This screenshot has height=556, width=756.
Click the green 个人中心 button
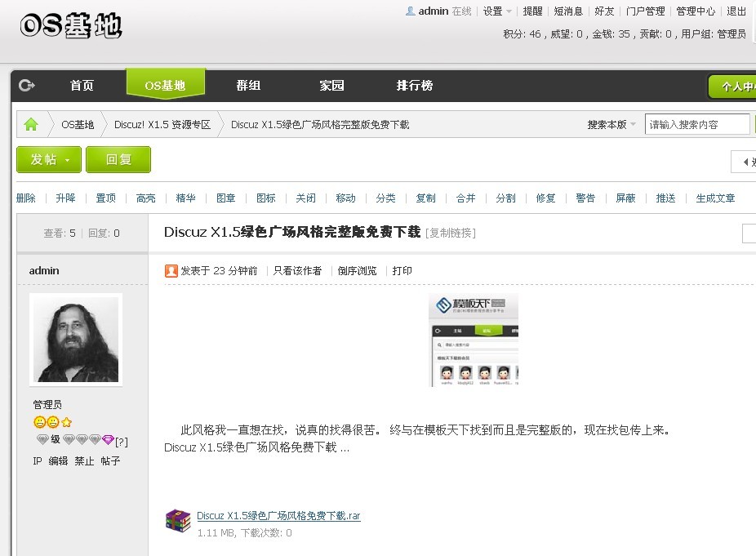click(x=732, y=87)
